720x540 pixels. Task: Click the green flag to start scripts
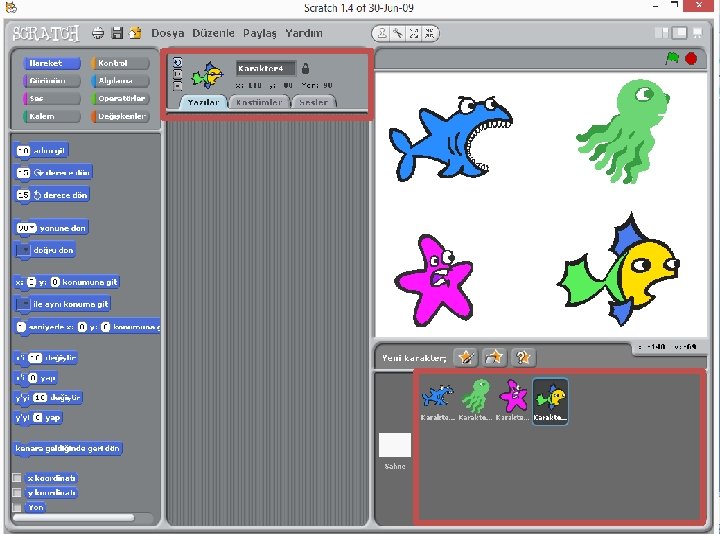tap(672, 58)
